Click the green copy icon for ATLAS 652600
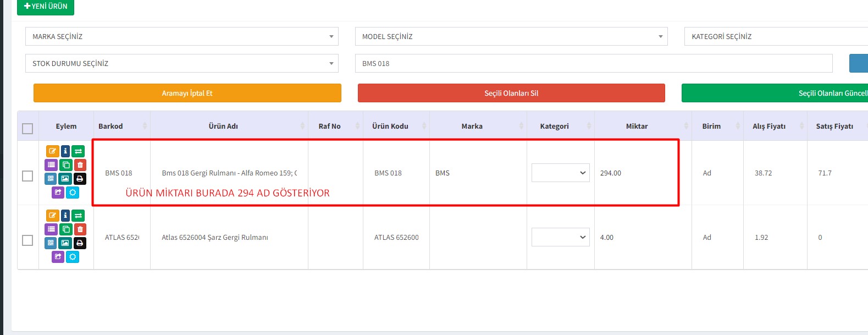Image resolution: width=868 pixels, height=335 pixels. tap(66, 229)
